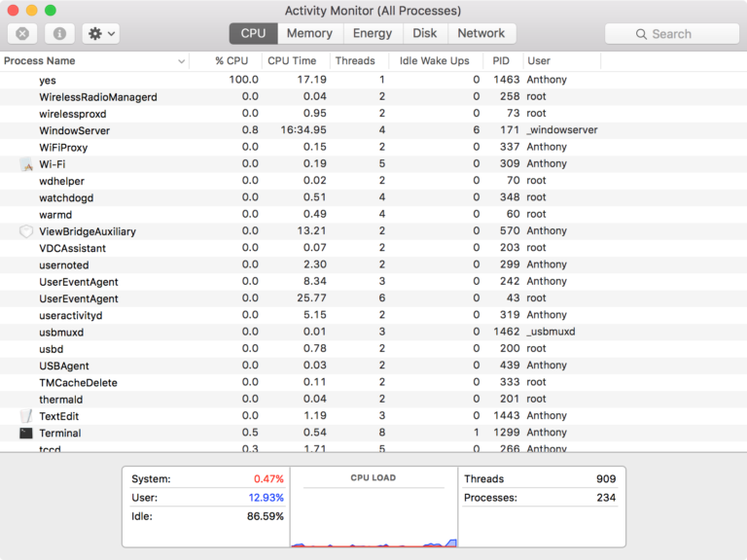Switch to the Memory tab

click(x=309, y=34)
